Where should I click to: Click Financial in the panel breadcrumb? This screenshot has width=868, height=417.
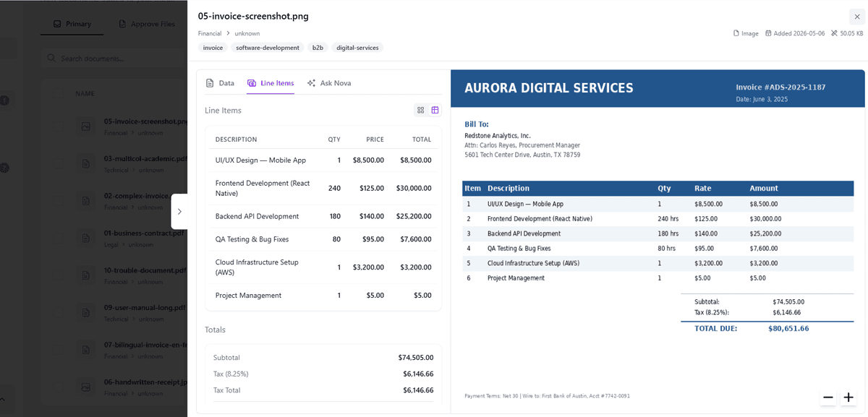210,33
